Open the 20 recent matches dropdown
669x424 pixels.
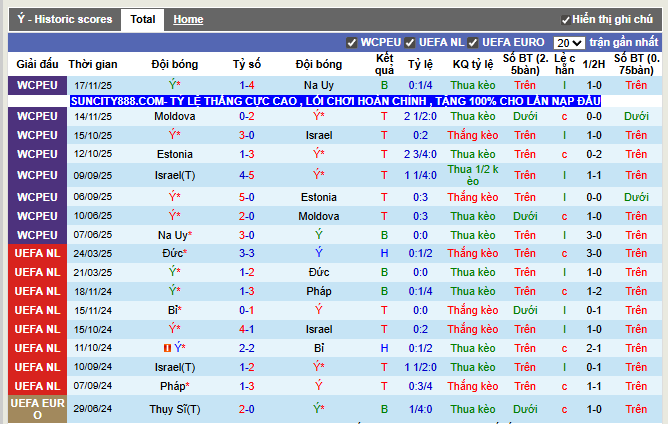[x=569, y=43]
